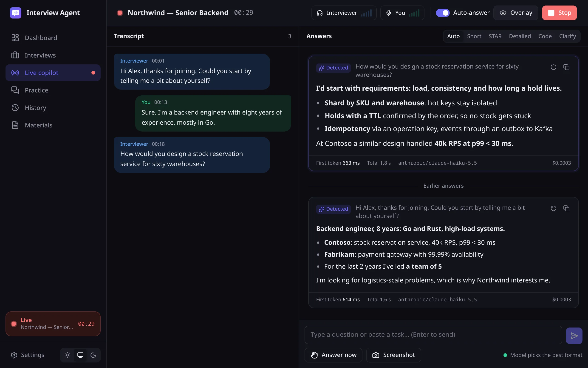Select system theme mode
The height and width of the screenshot is (368, 588).
(x=80, y=355)
